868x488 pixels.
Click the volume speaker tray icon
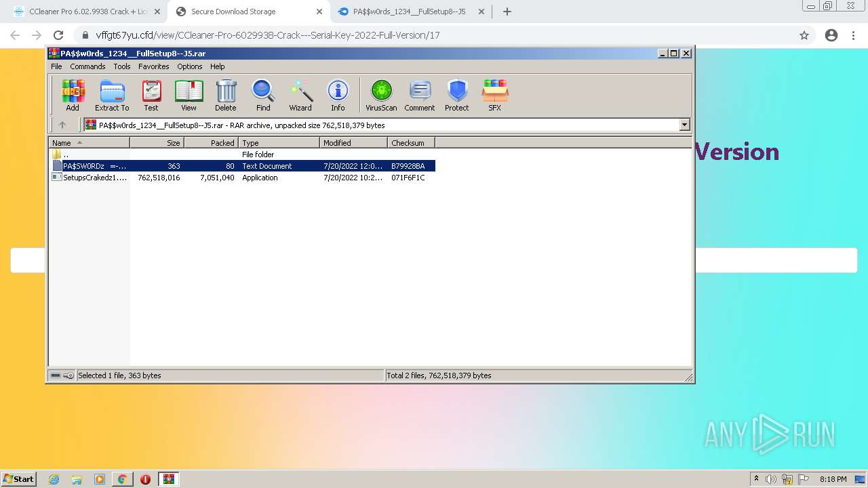(x=772, y=479)
